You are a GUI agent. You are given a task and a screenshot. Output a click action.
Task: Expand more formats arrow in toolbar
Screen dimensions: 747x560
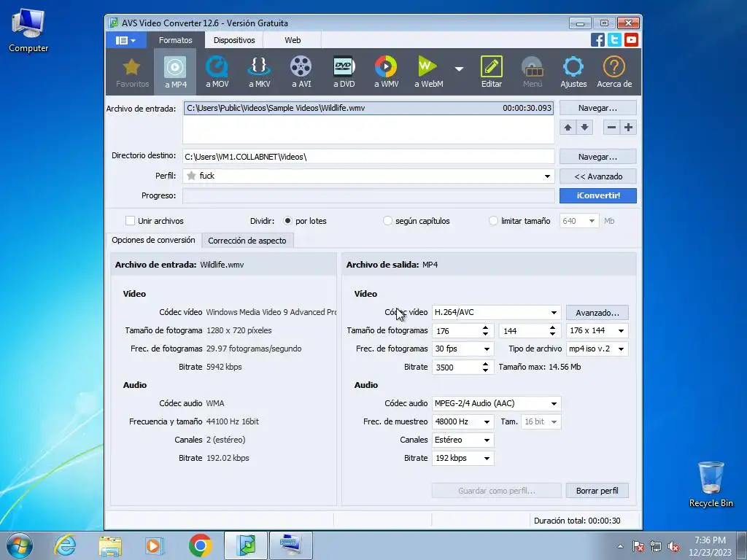459,69
